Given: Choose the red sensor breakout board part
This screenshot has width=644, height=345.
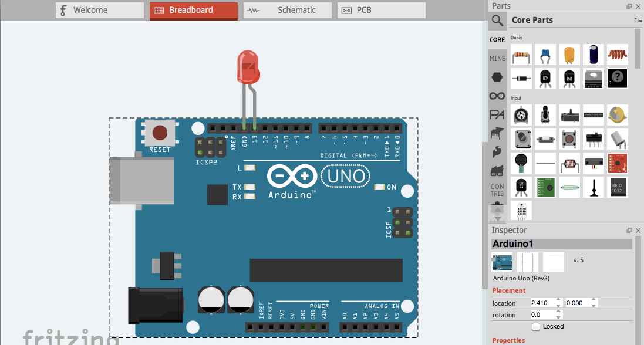Looking at the screenshot, I should 618,163.
